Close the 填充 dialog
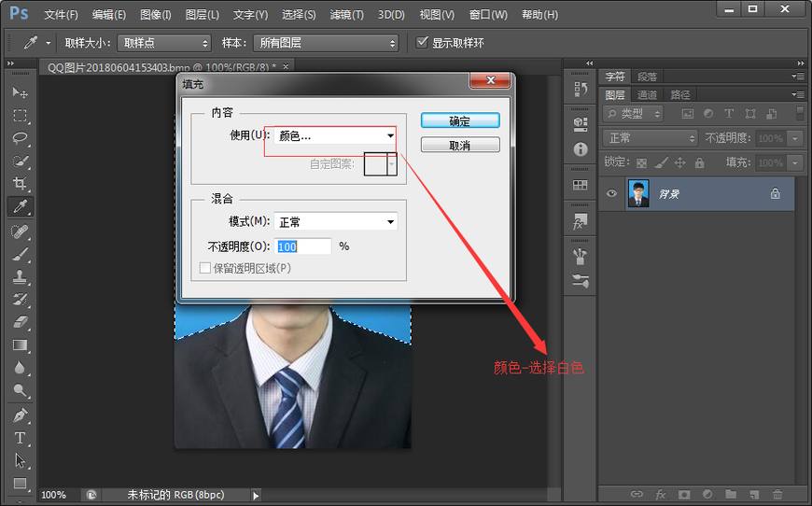This screenshot has height=506, width=812. pos(490,80)
